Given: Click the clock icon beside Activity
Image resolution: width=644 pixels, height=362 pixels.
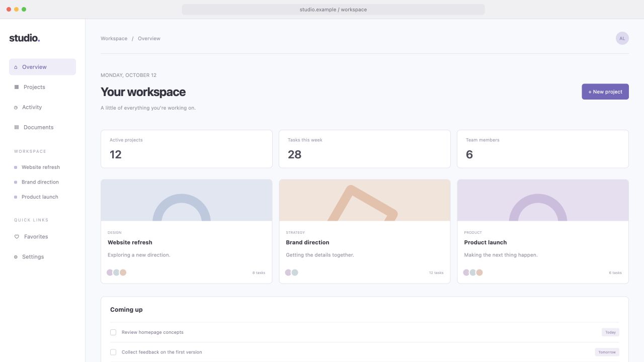Looking at the screenshot, I should (16, 107).
